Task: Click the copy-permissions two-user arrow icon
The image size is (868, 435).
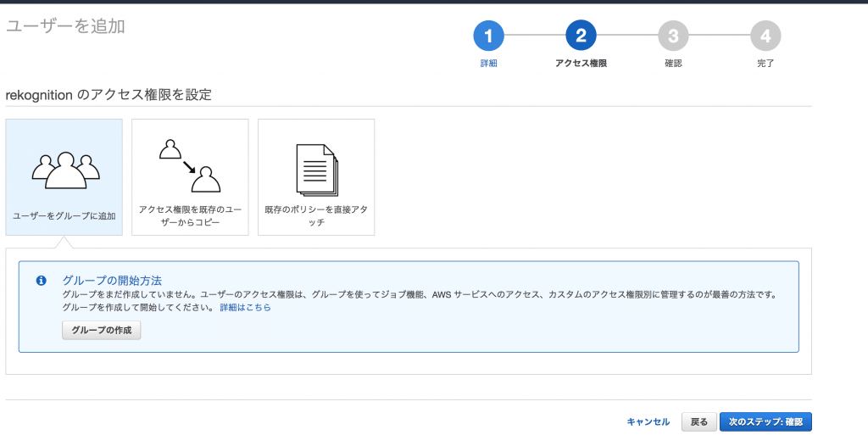Action: coord(190,166)
